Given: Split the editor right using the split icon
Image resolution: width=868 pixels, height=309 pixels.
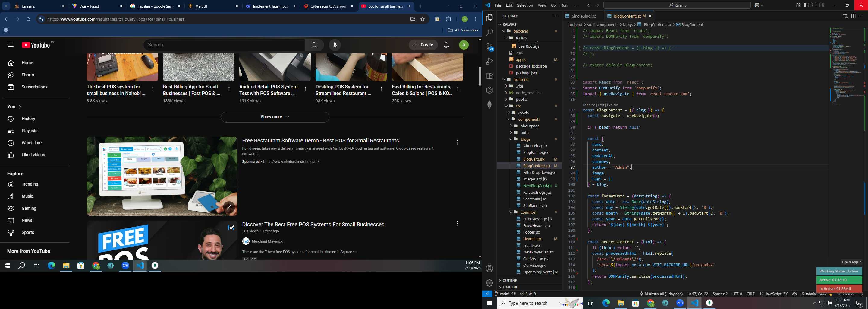Looking at the screenshot, I should pos(853,16).
